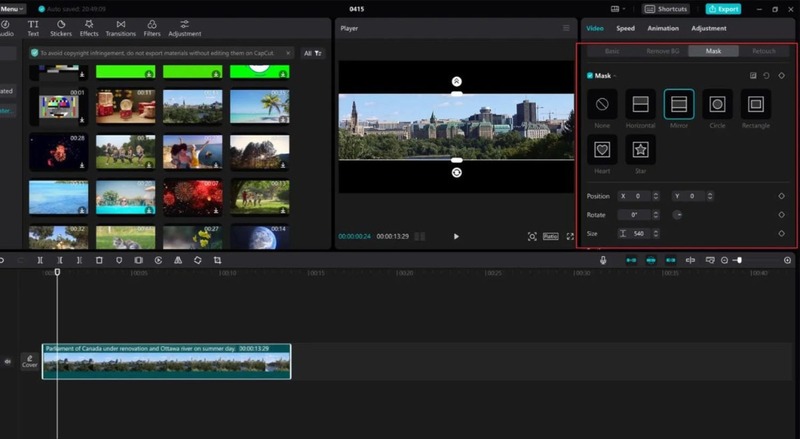Toggle linkage on timeline

pyautogui.click(x=670, y=260)
